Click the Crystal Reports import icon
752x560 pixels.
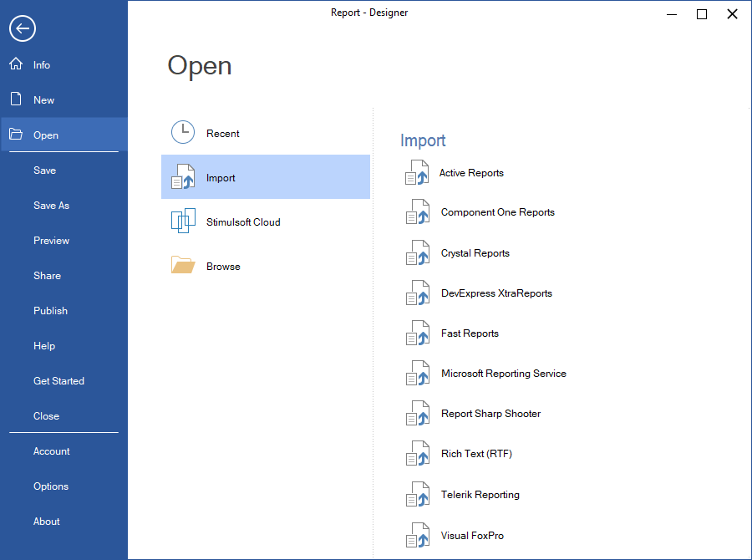tap(417, 253)
